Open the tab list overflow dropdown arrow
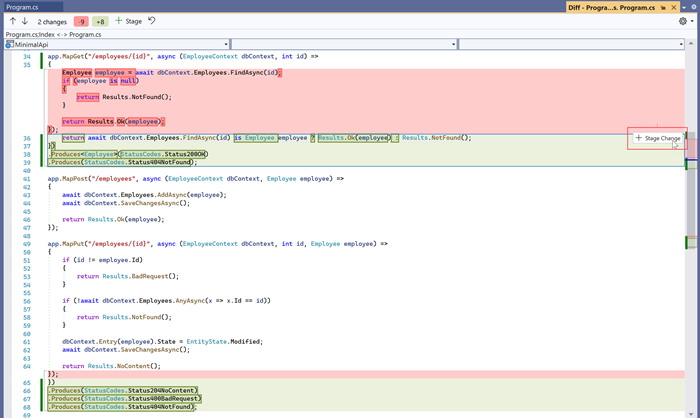 click(684, 8)
